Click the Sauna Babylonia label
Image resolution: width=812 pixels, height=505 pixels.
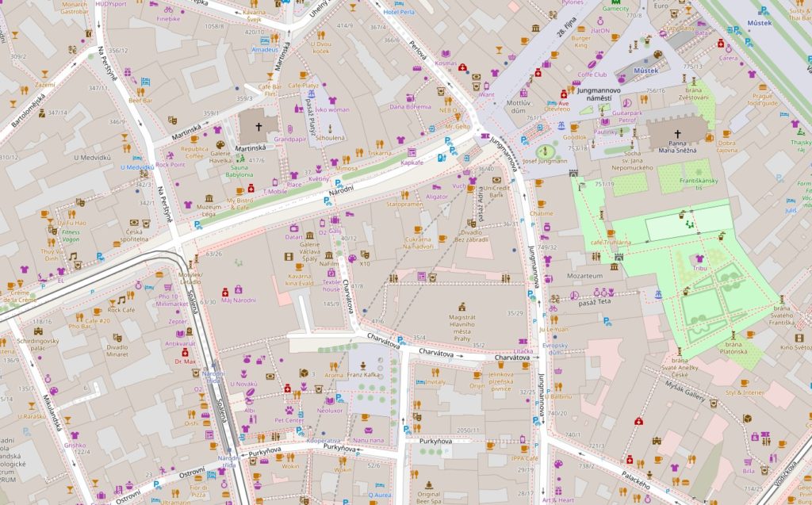pyautogui.click(x=239, y=170)
